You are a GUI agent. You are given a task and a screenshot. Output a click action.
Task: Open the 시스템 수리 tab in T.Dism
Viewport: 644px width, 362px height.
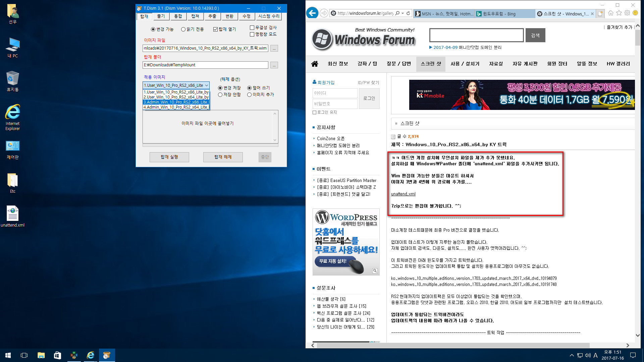pyautogui.click(x=269, y=16)
